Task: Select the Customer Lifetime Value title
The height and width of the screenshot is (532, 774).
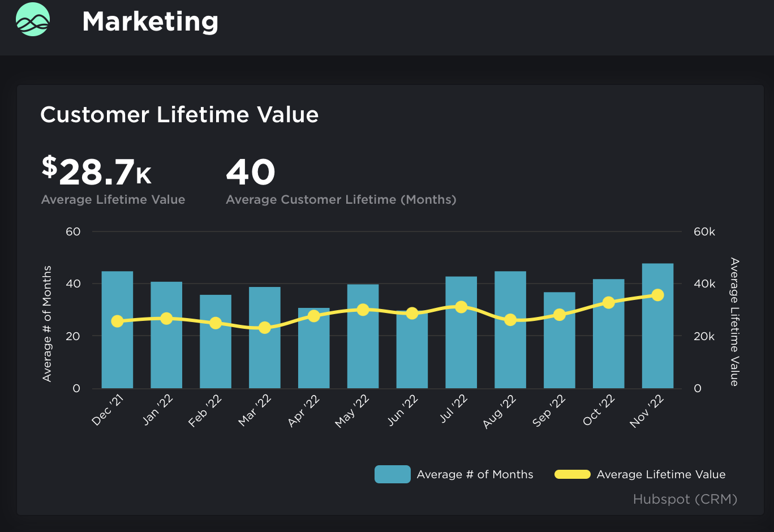Action: pyautogui.click(x=179, y=115)
